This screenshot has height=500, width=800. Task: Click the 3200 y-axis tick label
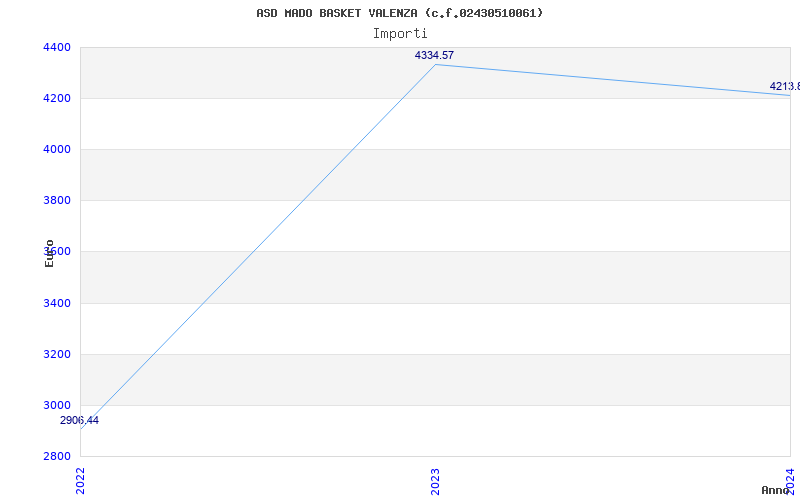(x=57, y=355)
